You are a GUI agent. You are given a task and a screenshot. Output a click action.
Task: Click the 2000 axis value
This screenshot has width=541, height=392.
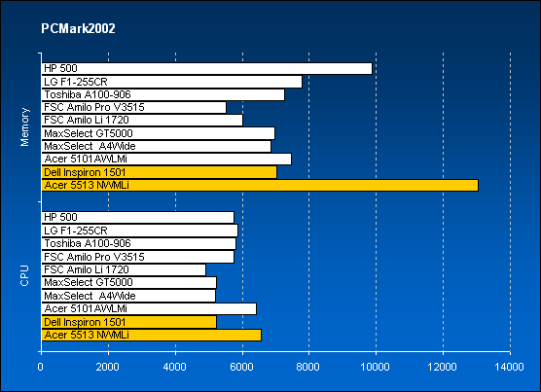pos(108,367)
